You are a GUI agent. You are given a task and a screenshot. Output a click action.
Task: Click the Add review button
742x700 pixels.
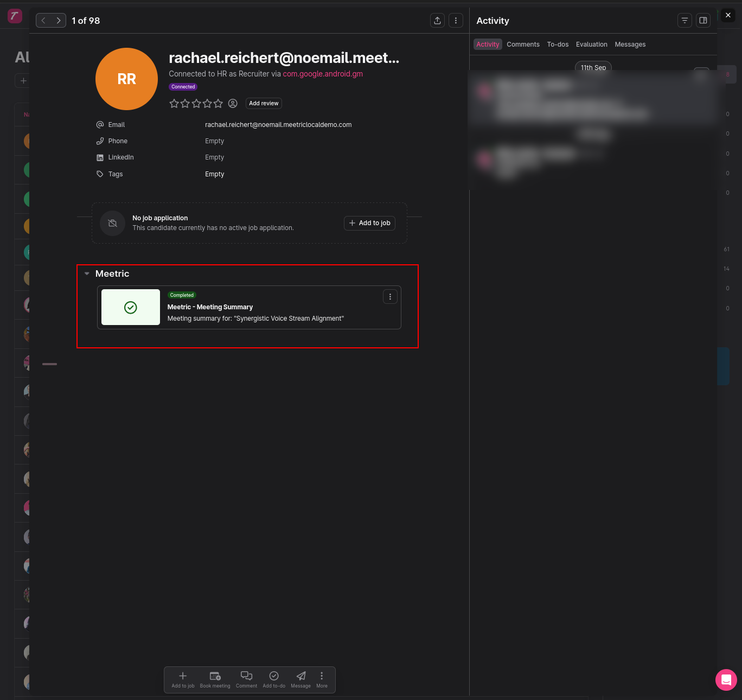[x=264, y=104]
